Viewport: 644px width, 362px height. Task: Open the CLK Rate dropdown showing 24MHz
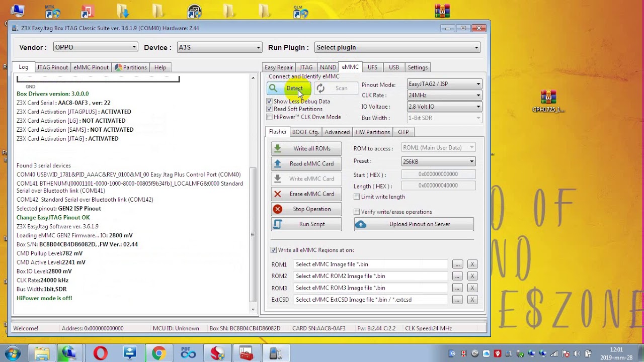pos(444,96)
